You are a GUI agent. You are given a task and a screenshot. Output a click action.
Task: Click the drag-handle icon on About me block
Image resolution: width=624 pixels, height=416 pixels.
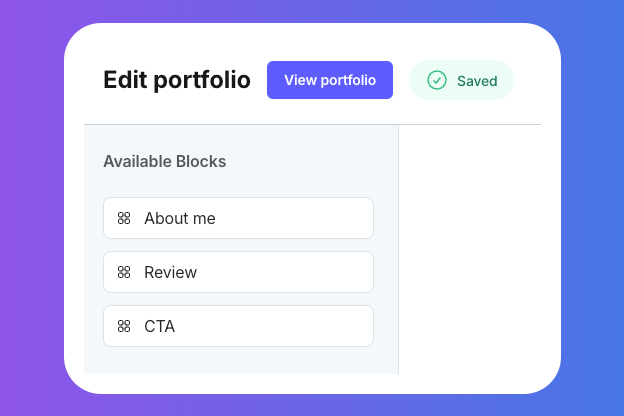[124, 218]
